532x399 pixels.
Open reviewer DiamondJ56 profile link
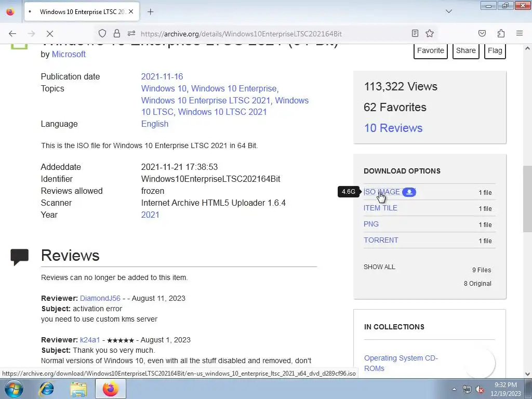(100, 298)
